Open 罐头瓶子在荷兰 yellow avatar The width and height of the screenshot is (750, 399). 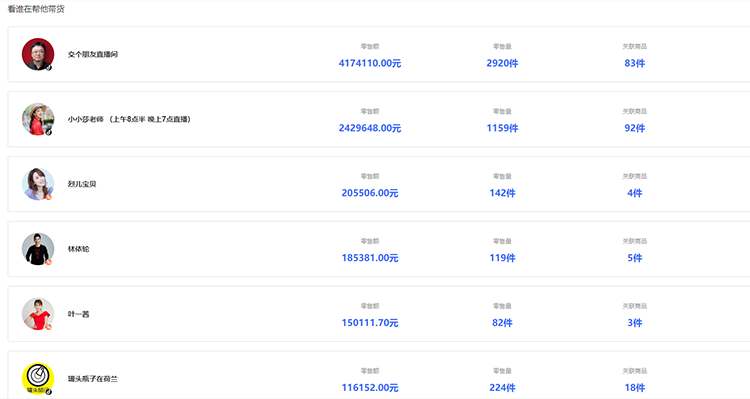click(x=38, y=378)
